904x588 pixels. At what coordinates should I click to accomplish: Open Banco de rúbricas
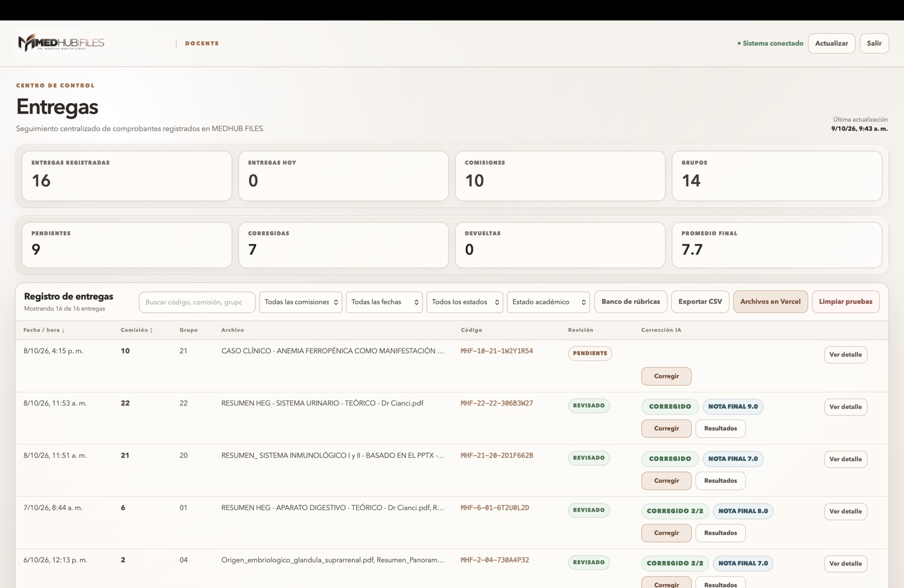tap(631, 301)
